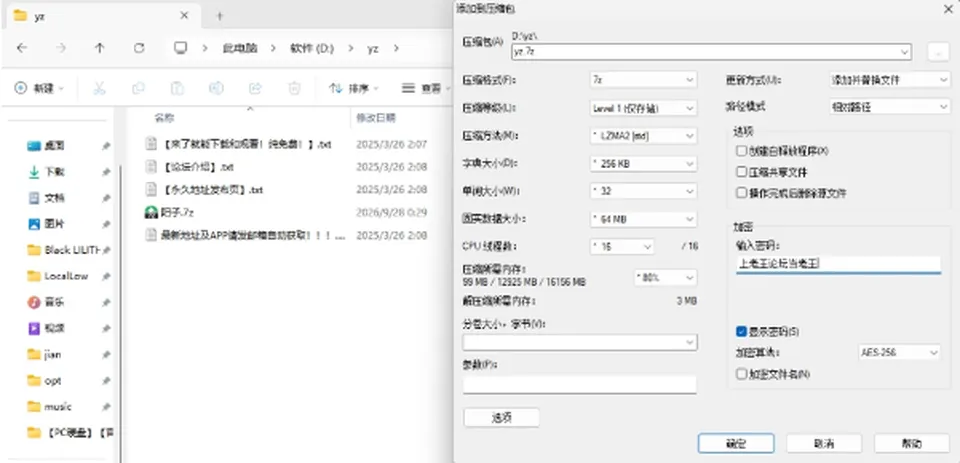Click 此电脑 in the breadcrumb path

(x=240, y=48)
